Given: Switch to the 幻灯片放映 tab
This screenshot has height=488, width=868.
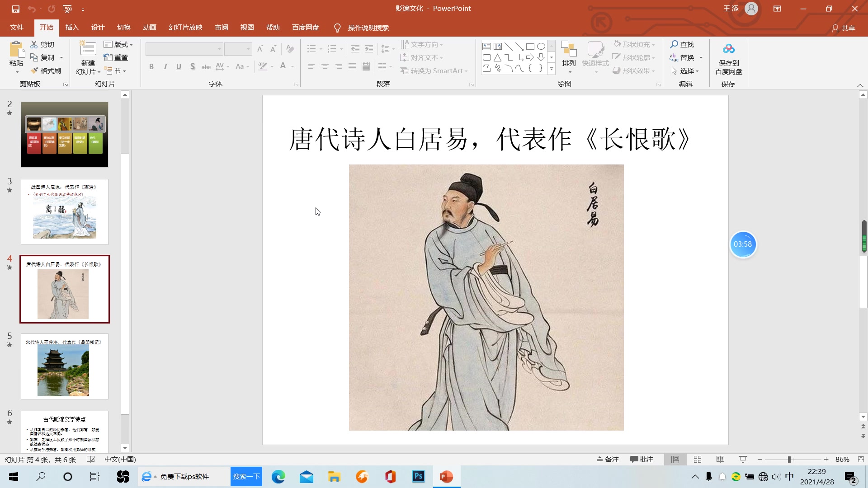Looking at the screenshot, I should pyautogui.click(x=186, y=28).
